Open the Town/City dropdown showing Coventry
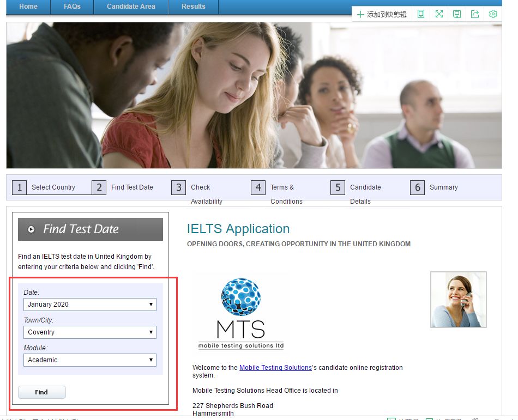The image size is (518, 420). point(90,332)
